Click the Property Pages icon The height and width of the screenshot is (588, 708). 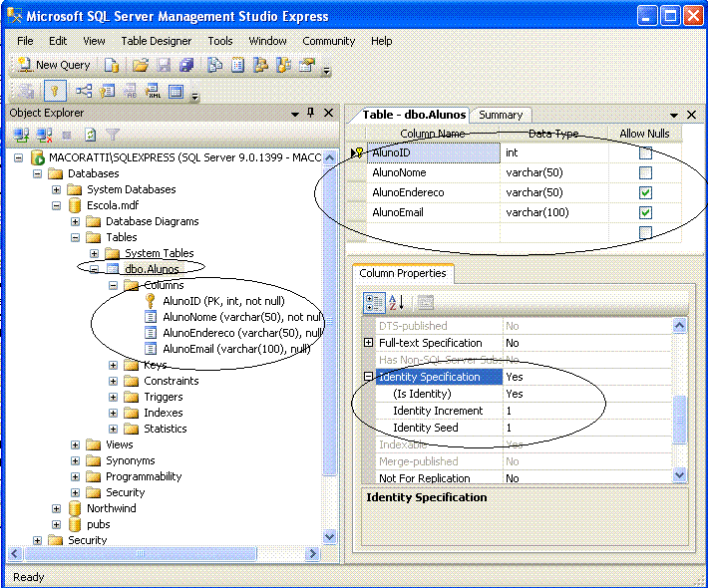(x=425, y=303)
